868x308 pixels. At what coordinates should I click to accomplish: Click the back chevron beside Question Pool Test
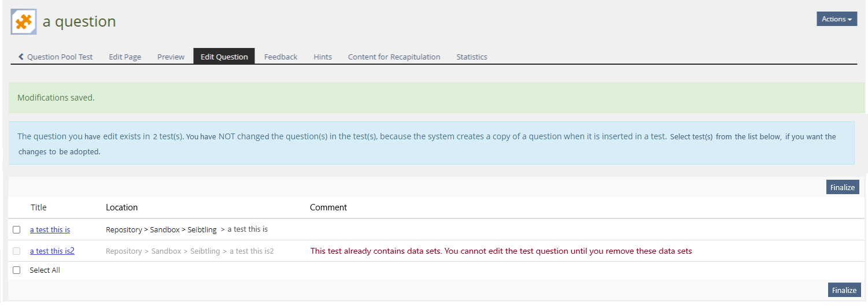click(21, 57)
